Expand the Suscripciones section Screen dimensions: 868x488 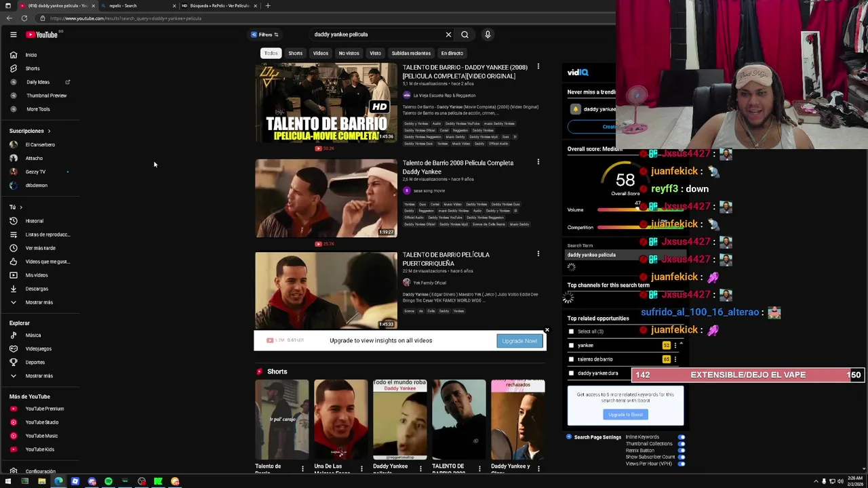tap(30, 131)
